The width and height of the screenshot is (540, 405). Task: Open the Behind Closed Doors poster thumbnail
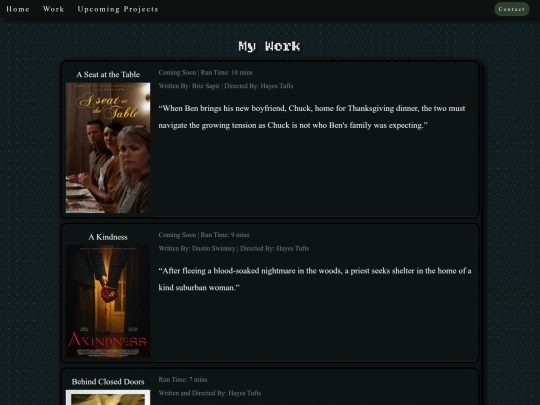[x=108, y=397]
